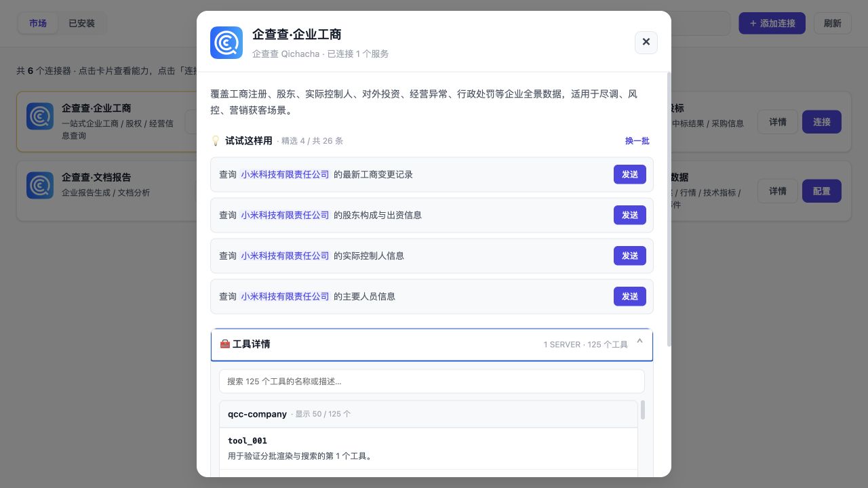
Task: Click 连接 button on the background card
Action: (x=822, y=122)
